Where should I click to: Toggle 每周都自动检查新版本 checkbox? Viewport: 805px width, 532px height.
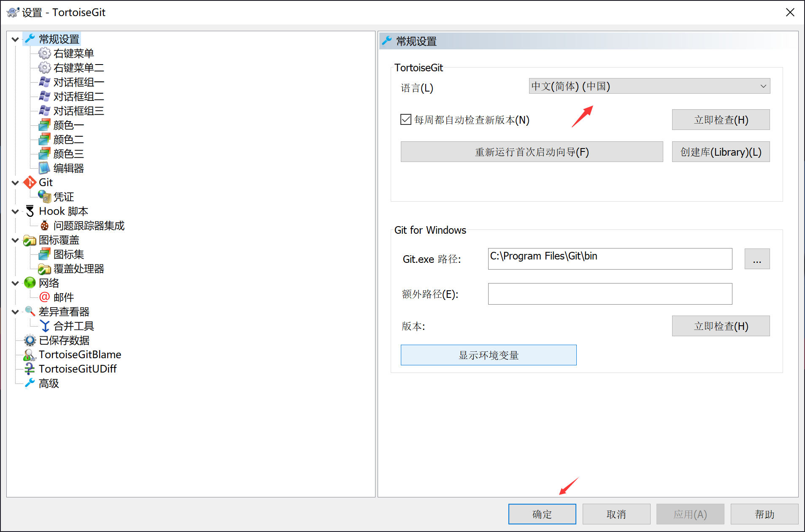point(406,120)
